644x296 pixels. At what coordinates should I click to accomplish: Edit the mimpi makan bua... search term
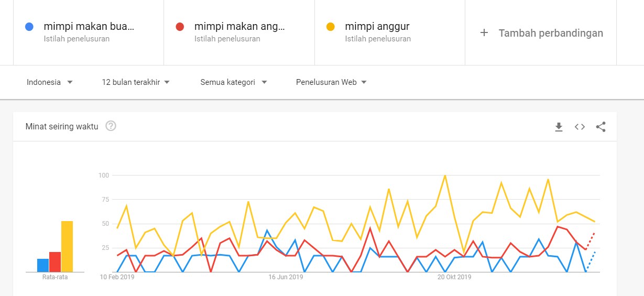coord(89,26)
